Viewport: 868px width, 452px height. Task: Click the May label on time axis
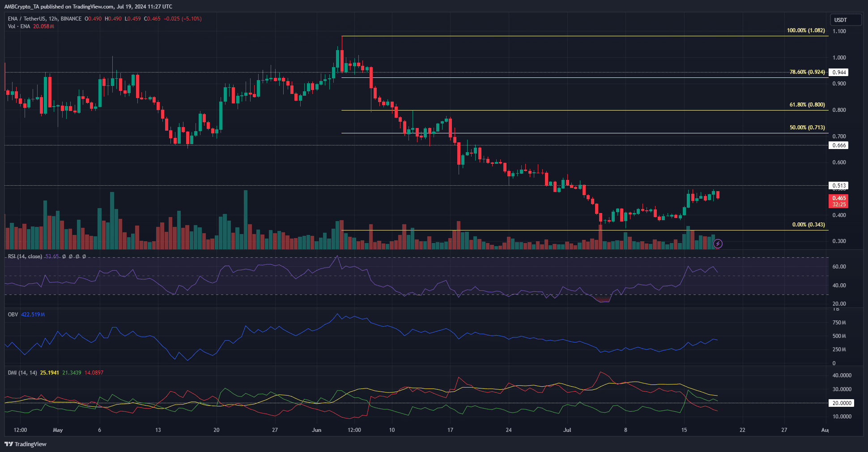[58, 430]
